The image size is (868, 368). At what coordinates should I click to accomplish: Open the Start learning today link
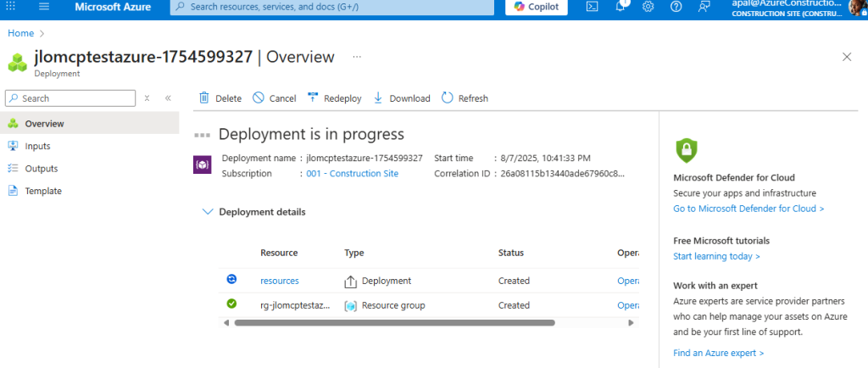(x=716, y=256)
